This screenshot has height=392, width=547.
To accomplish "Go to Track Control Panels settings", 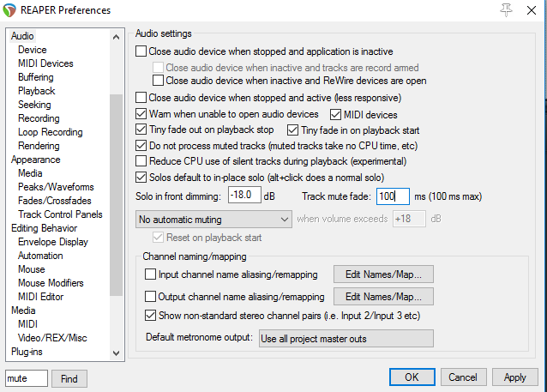I will (x=60, y=214).
